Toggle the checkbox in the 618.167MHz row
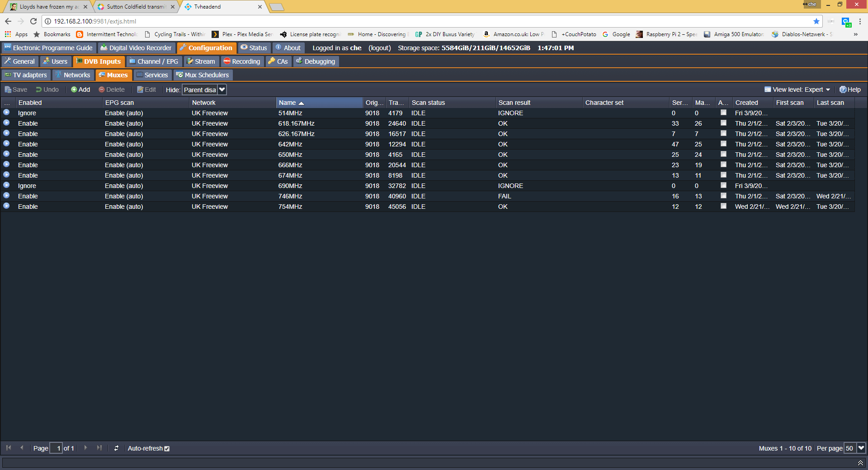The height and width of the screenshot is (470, 868). point(723,123)
